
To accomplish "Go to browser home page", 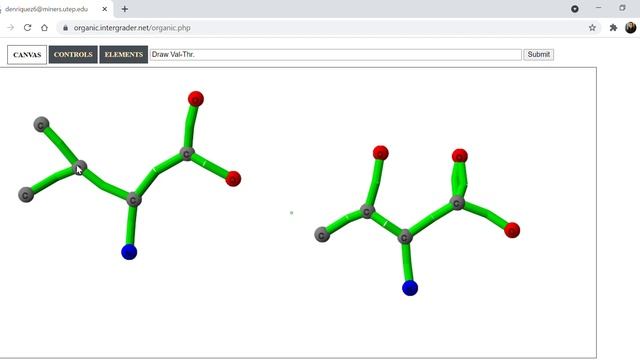I will pos(44,28).
